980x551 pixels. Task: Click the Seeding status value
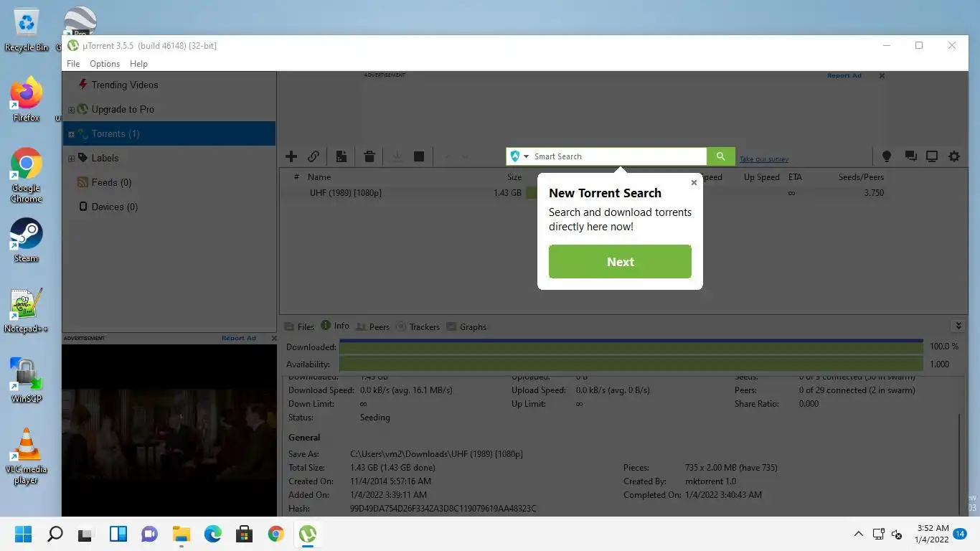coord(375,418)
